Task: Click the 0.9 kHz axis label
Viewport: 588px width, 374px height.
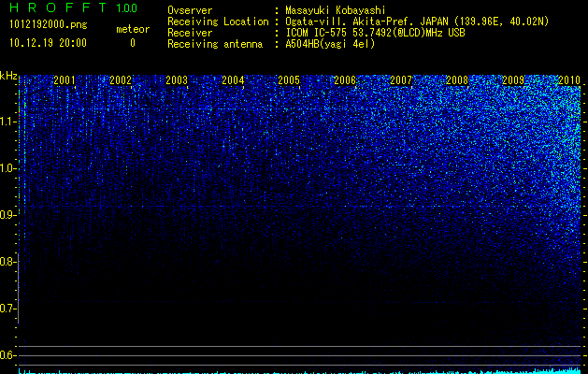Action: tap(7, 215)
